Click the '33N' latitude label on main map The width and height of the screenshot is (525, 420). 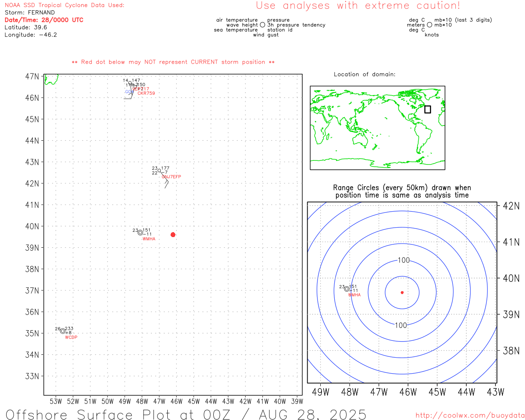(32, 376)
